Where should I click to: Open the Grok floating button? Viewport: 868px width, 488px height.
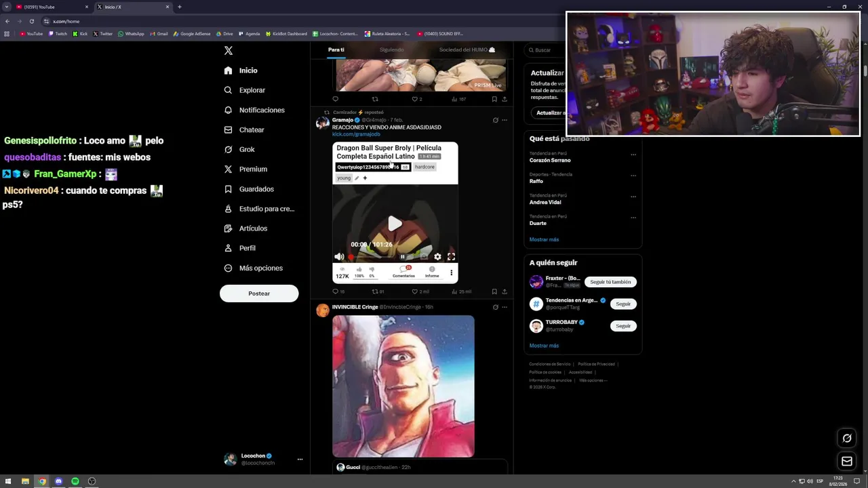pos(847,439)
